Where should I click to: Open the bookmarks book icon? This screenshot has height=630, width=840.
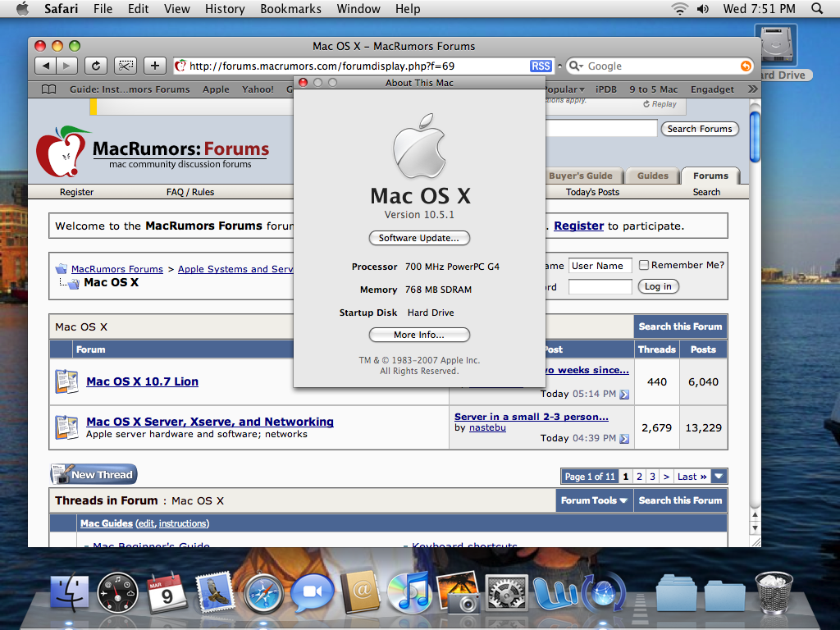[x=48, y=89]
